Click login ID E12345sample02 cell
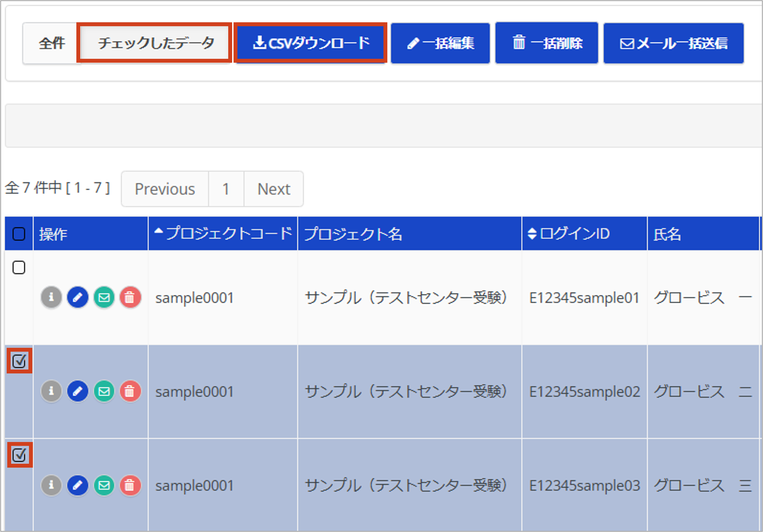Viewport: 763px width, 532px height. (x=584, y=392)
